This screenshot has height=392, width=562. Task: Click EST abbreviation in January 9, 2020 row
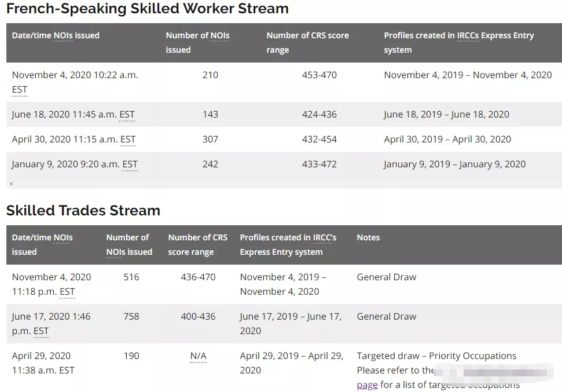130,164
